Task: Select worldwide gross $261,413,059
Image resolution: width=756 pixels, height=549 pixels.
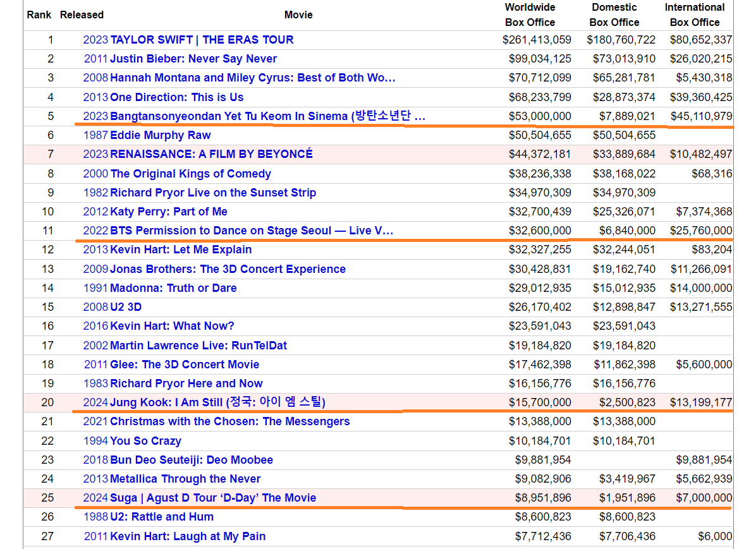Action: [x=537, y=40]
